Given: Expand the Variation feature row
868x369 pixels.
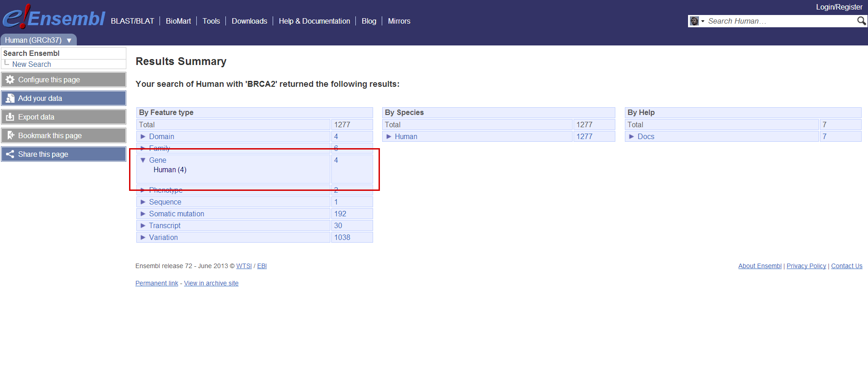Looking at the screenshot, I should 143,237.
